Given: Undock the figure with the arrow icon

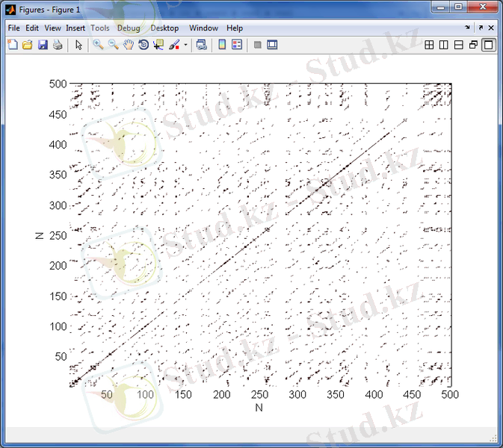Looking at the screenshot, I should point(481,28).
